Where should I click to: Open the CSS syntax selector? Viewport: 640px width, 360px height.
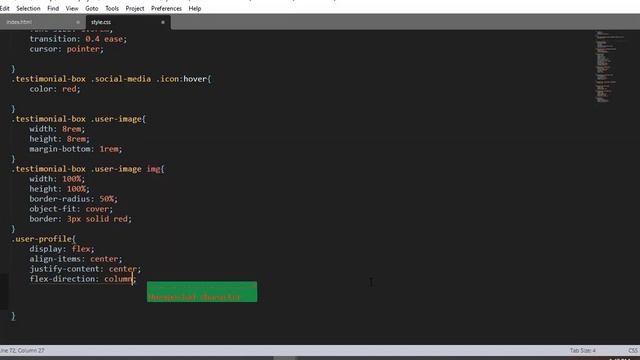(x=633, y=351)
